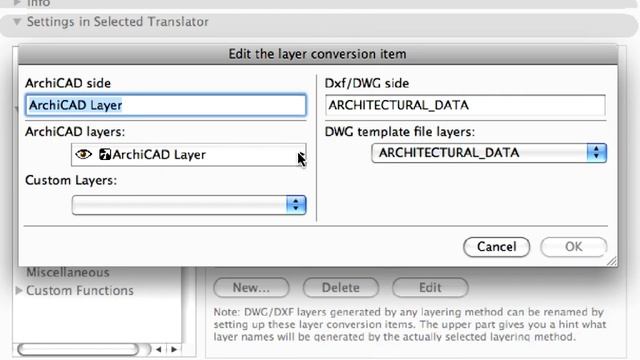
Task: Expand the Info section
Action: (17, 3)
